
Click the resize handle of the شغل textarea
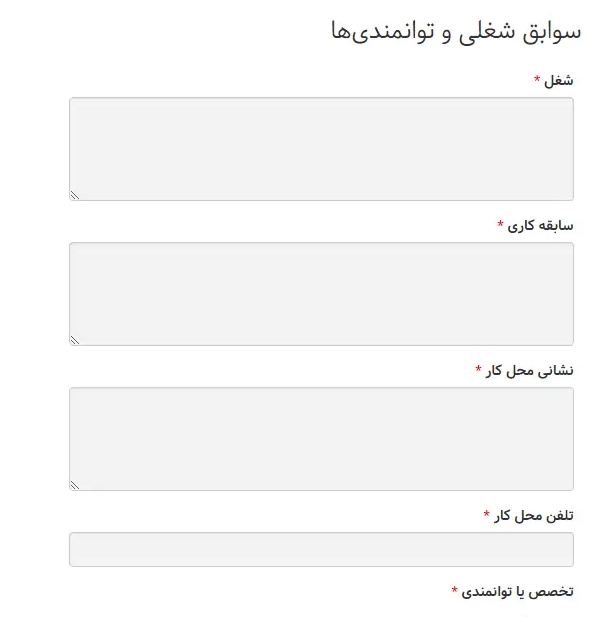[x=75, y=195]
